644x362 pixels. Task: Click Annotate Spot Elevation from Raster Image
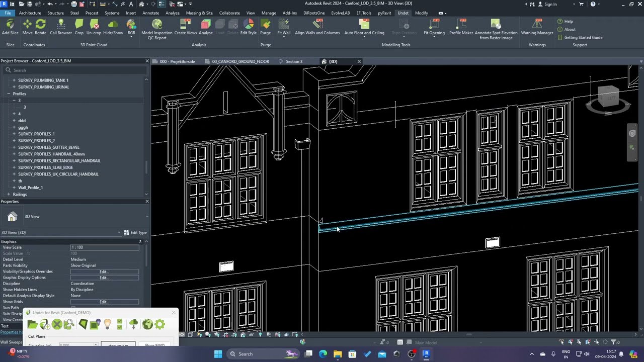(496, 29)
